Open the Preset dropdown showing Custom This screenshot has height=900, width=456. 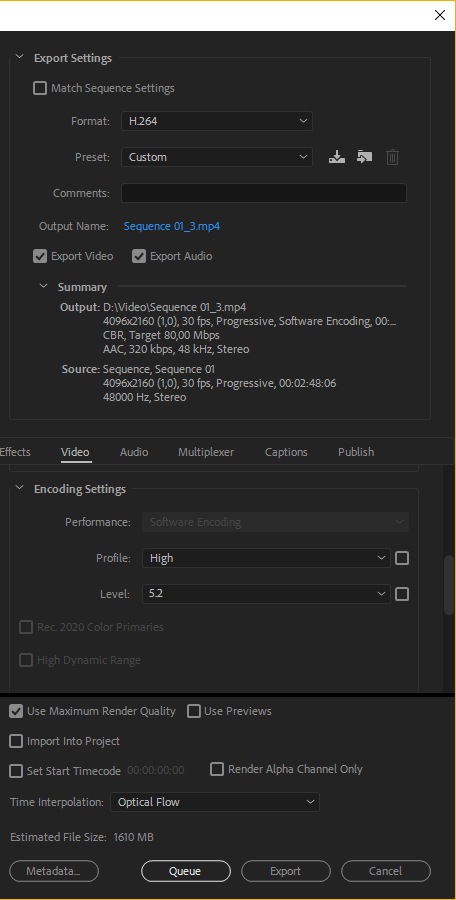pos(217,157)
